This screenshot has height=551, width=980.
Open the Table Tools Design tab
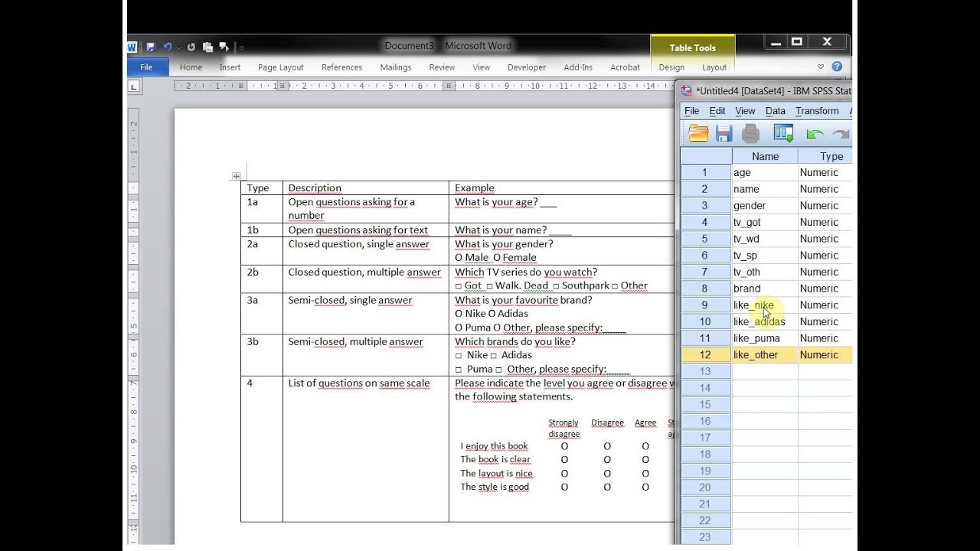pos(671,67)
